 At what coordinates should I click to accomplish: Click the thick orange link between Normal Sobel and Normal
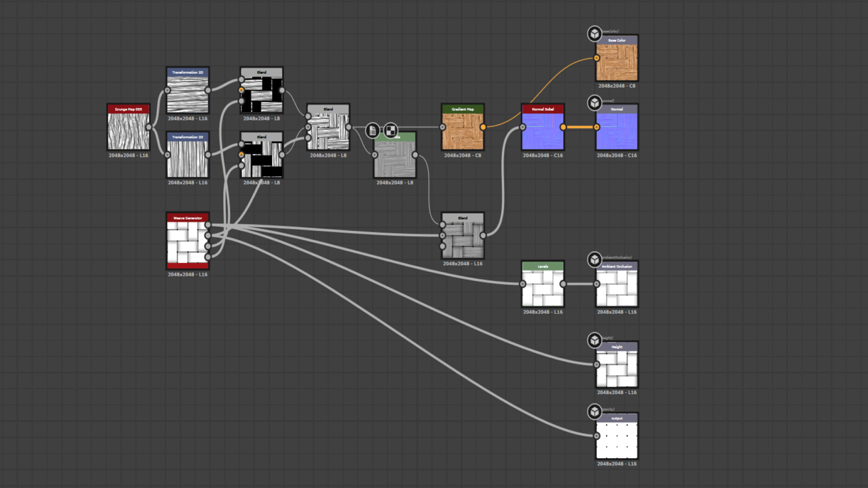(x=580, y=127)
